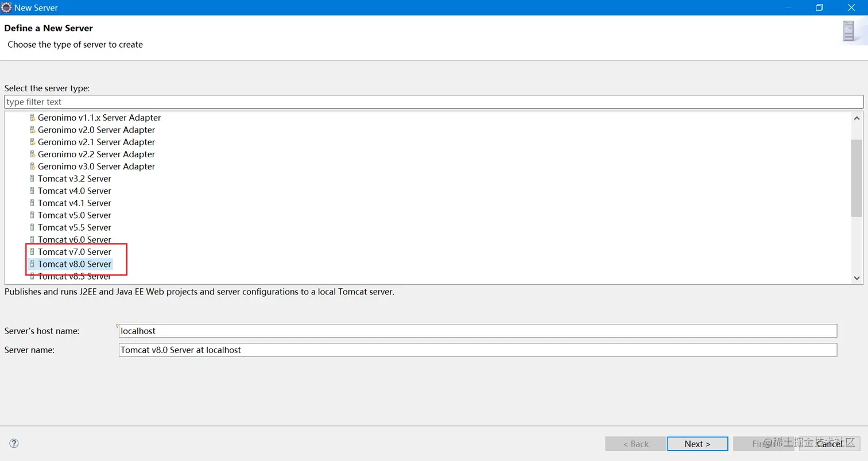
Task: Select Geronimo v2.0 Server Adapter
Action: [x=96, y=130]
